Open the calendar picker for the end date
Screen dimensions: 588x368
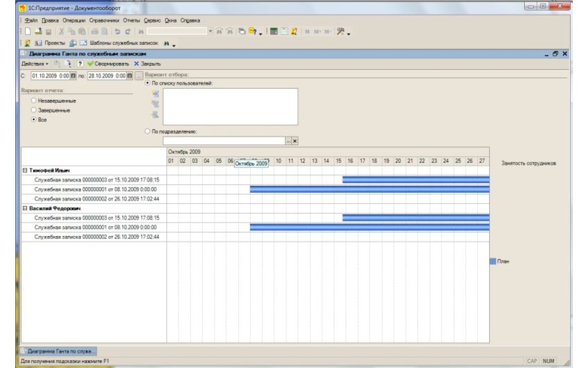(x=129, y=76)
